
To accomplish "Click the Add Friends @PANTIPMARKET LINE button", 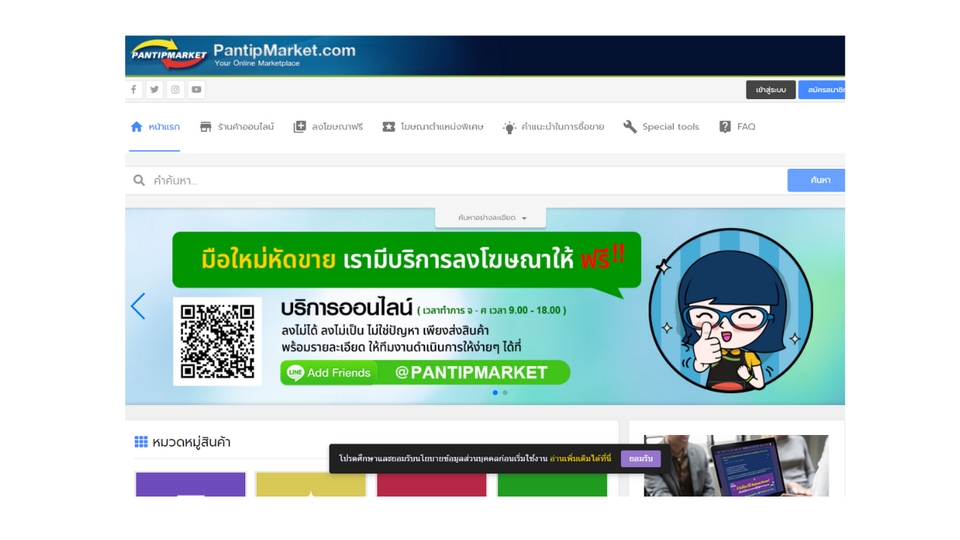I will pyautogui.click(x=425, y=372).
